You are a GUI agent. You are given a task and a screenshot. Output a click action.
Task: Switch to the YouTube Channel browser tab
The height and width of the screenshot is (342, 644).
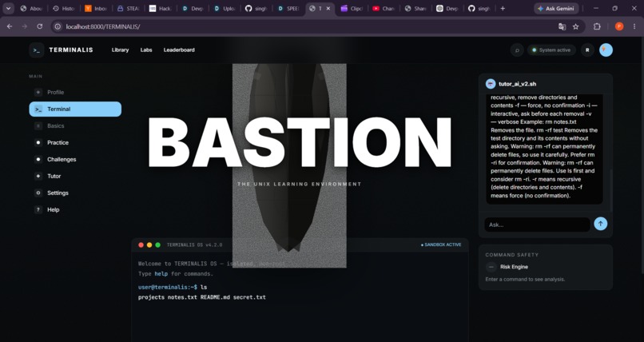pyautogui.click(x=384, y=8)
